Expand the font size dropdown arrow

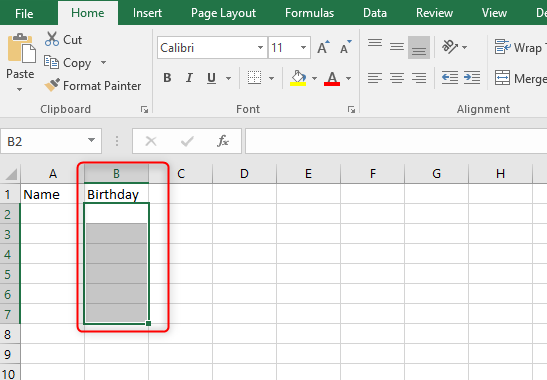pos(304,47)
